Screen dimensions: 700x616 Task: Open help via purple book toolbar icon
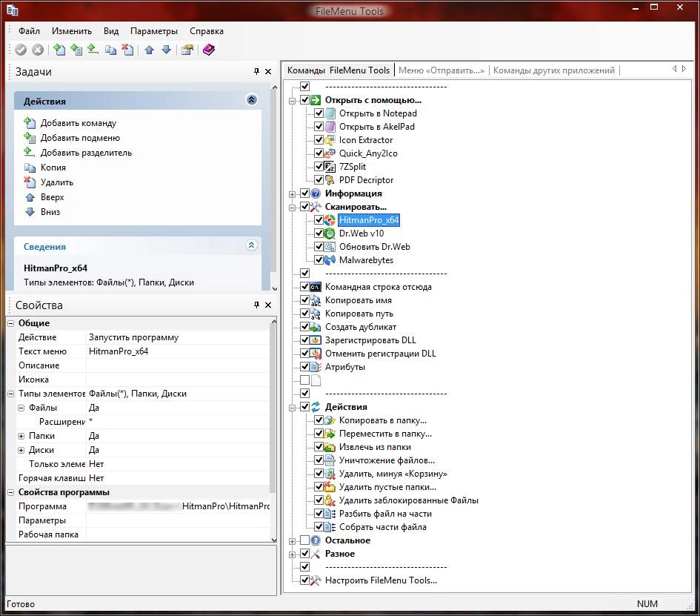(208, 50)
